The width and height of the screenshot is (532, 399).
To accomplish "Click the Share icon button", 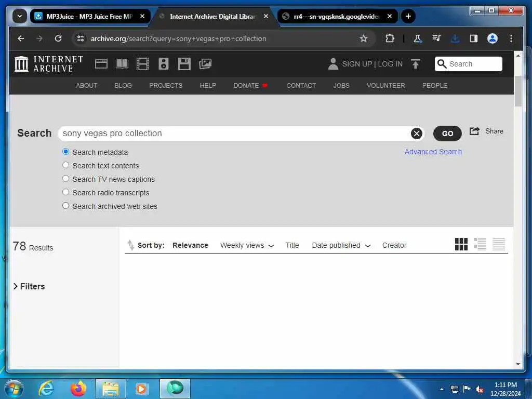I will pos(474,131).
